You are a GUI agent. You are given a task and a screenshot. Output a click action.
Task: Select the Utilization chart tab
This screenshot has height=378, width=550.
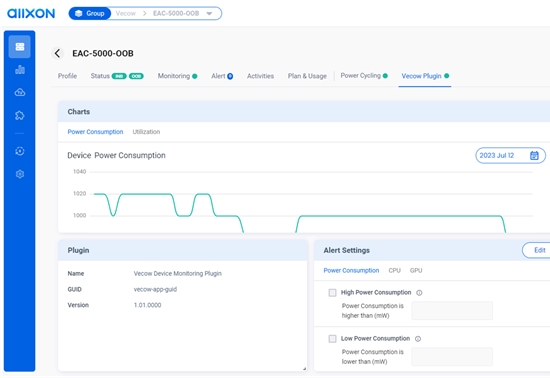tap(146, 132)
